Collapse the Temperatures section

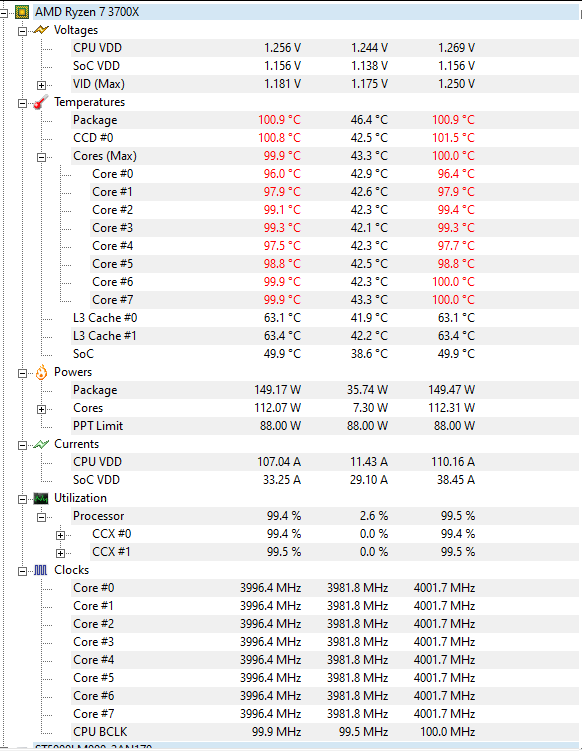tap(22, 103)
